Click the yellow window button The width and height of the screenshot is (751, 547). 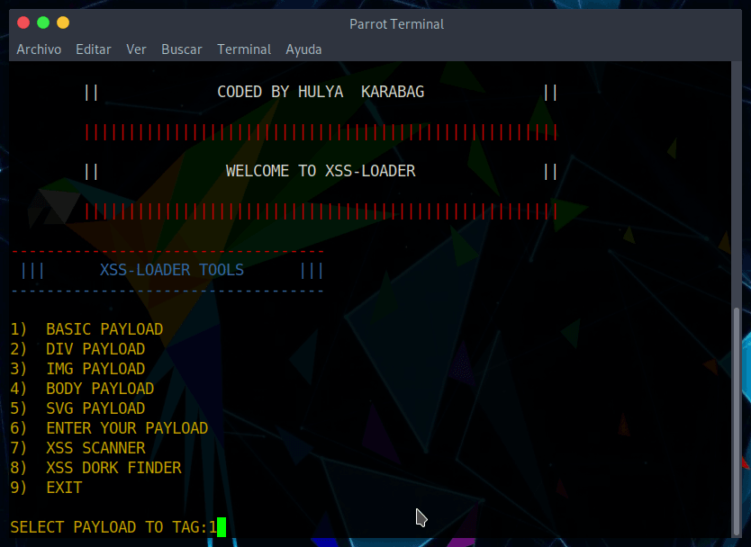tap(63, 23)
